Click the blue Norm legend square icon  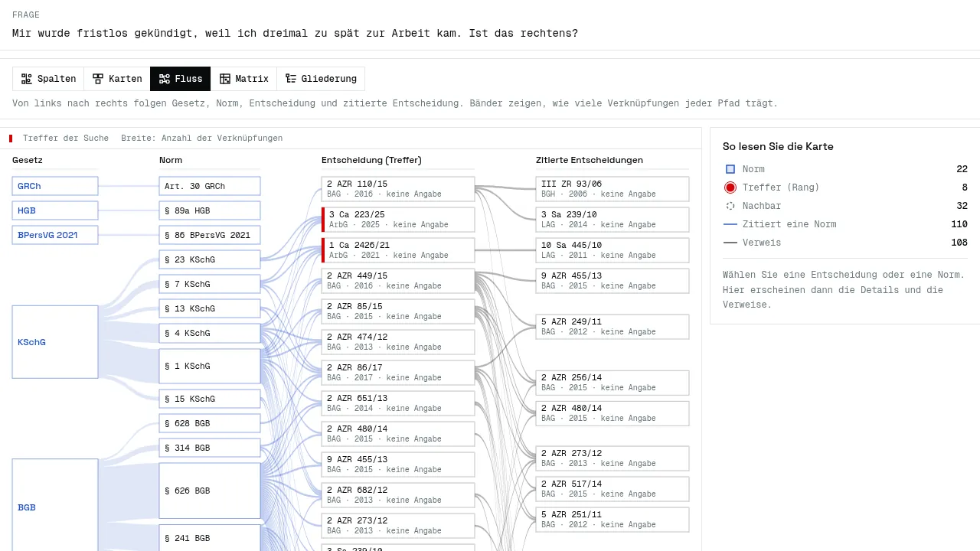click(x=730, y=169)
